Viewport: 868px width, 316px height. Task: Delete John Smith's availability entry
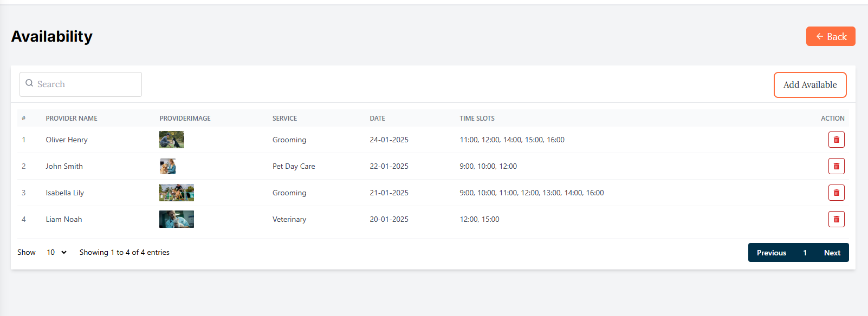[836, 166]
